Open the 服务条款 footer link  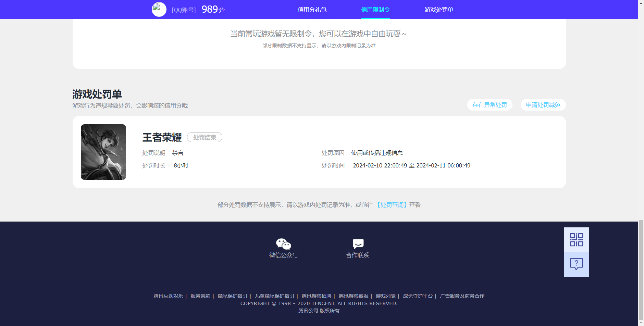tap(200, 296)
